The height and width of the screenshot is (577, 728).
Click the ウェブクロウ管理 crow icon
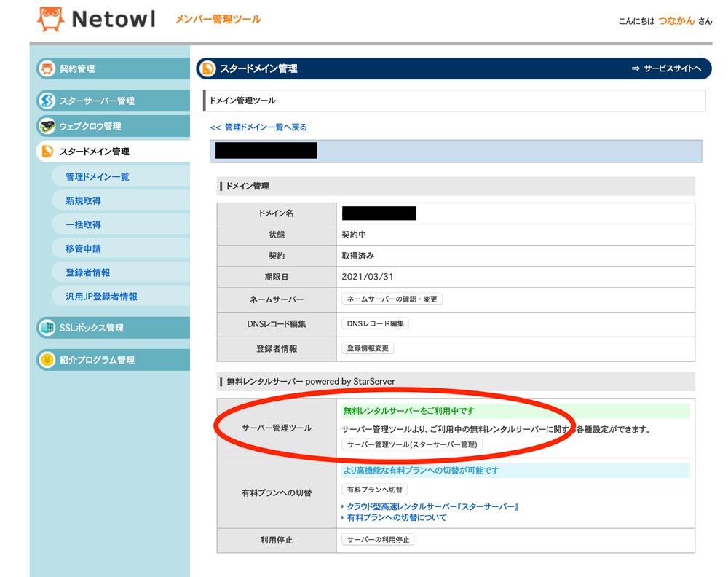point(47,126)
